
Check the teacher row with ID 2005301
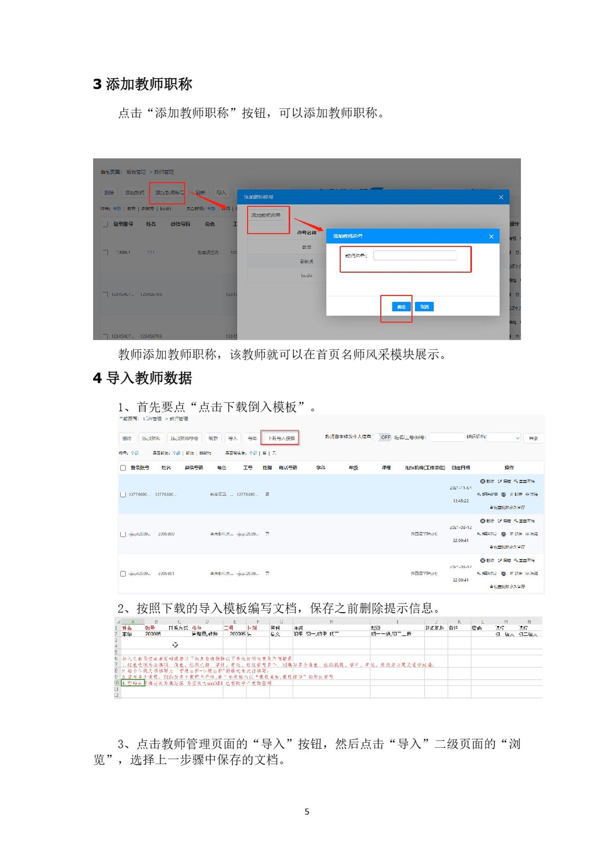pos(123,574)
